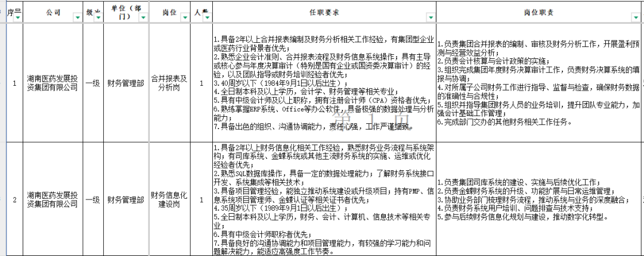Expand the 级次 column filter arrow

point(97,18)
